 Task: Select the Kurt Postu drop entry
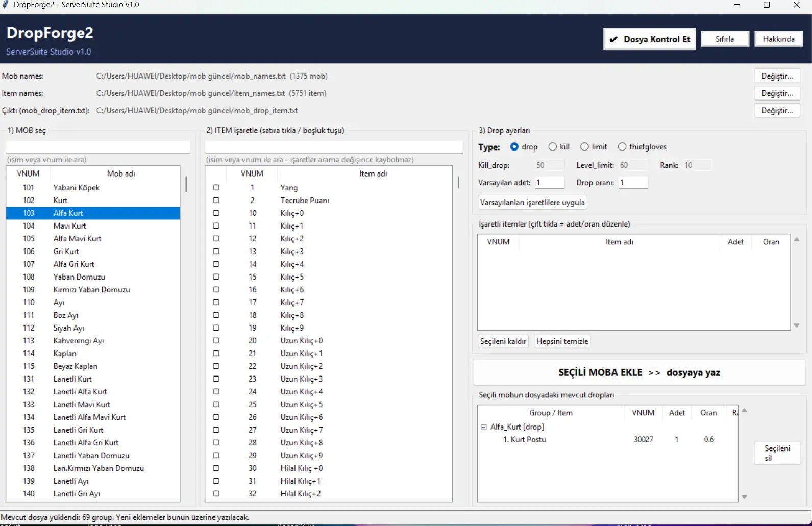607,440
